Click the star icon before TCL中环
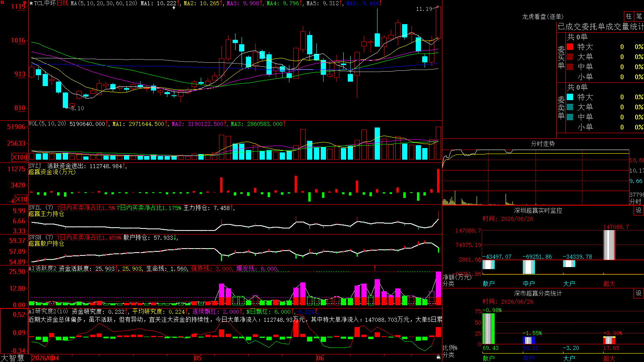The width and height of the screenshot is (644, 362). pos(31,3)
